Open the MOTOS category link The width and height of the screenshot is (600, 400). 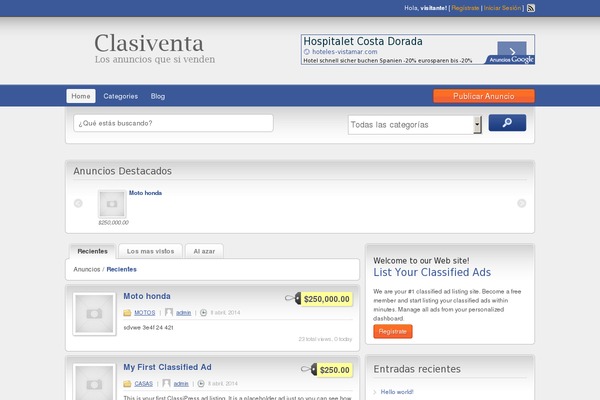(x=145, y=313)
